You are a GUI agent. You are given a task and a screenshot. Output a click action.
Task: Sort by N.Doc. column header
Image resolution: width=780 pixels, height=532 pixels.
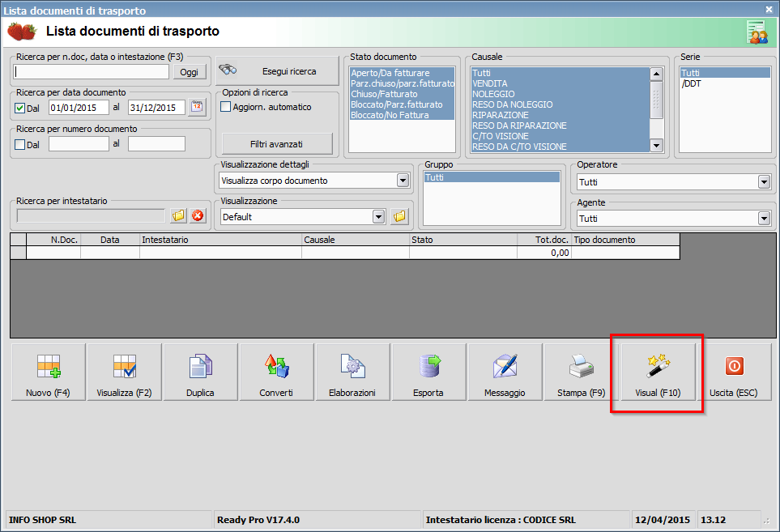(x=53, y=240)
